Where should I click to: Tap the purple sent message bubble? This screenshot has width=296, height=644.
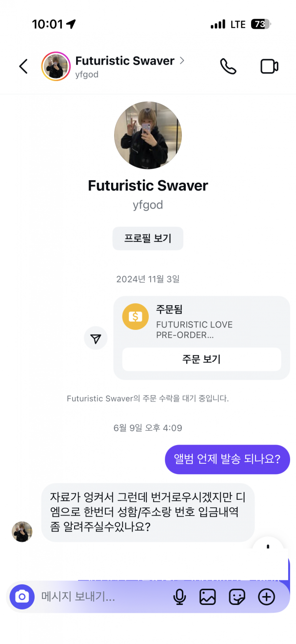[227, 459]
